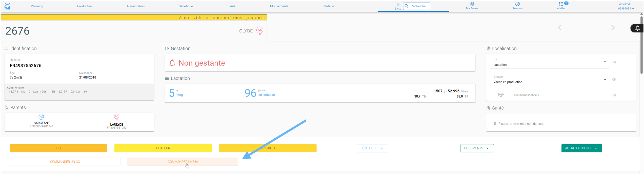
Task: Toggle visibility eye for Groupe
Action: coord(614,80)
